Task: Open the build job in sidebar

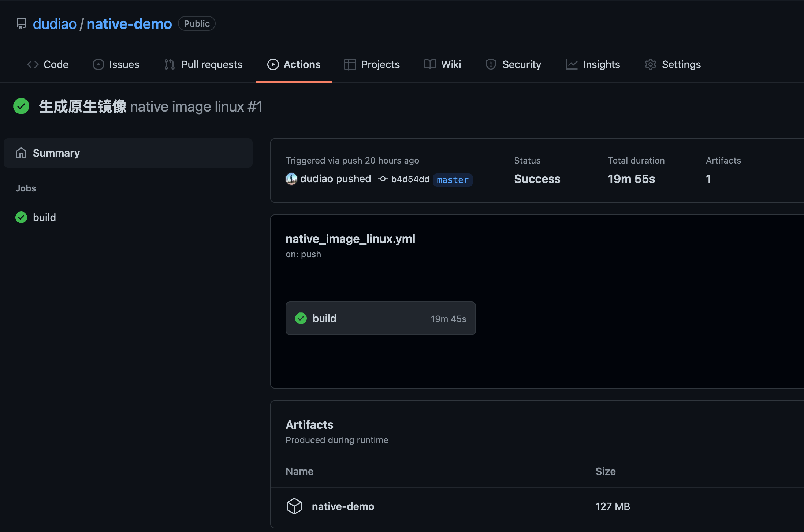Action: pos(44,217)
